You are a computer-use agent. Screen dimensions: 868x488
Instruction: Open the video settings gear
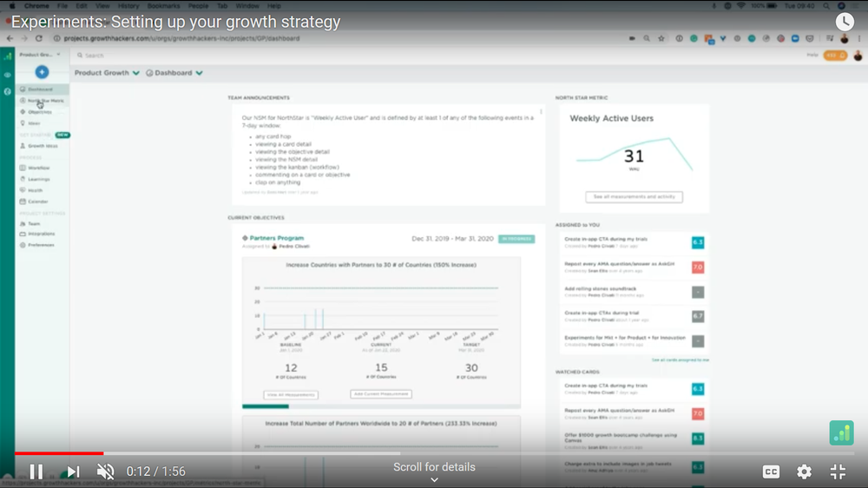pos(805,472)
